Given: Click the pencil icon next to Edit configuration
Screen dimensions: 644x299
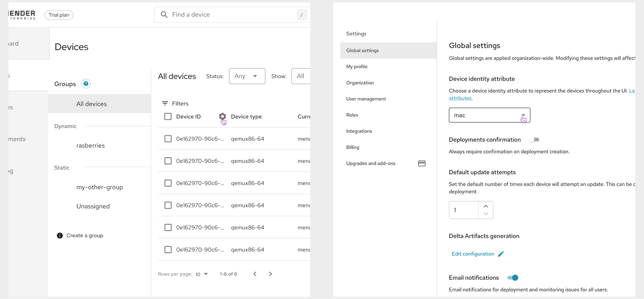Looking at the screenshot, I should [x=501, y=254].
